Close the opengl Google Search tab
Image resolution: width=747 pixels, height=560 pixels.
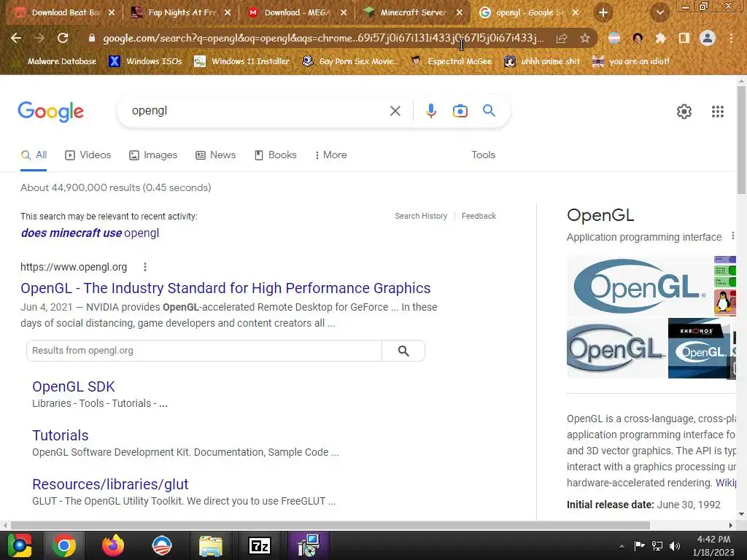[x=576, y=13]
